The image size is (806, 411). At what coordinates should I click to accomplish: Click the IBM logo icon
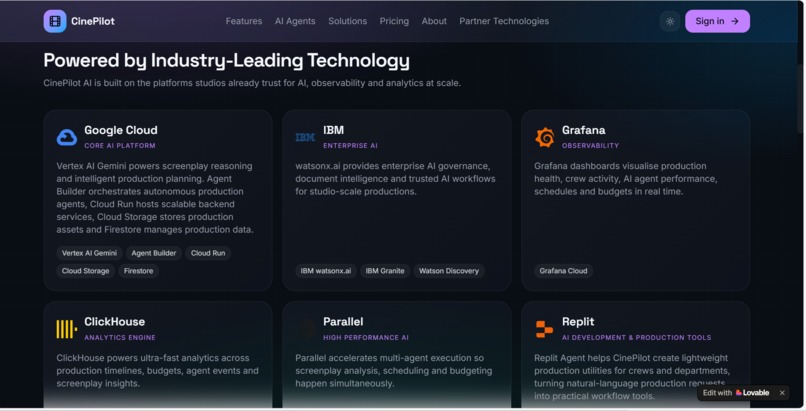coord(305,137)
